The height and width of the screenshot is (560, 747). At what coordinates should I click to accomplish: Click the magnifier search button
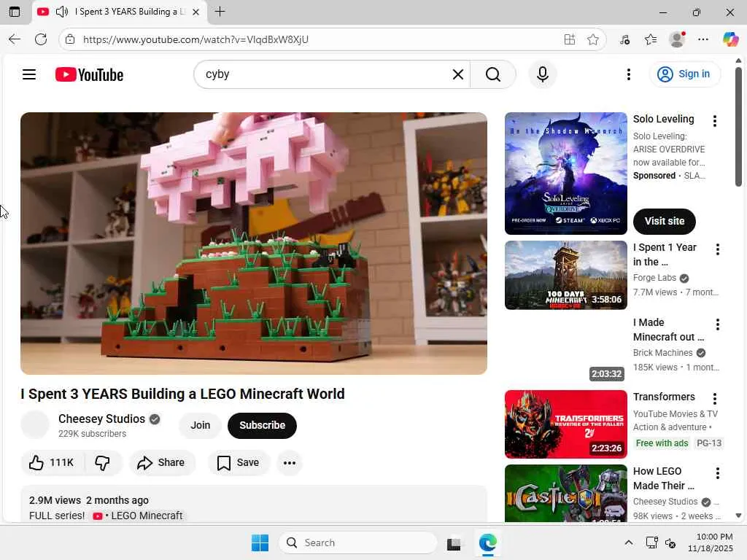click(493, 74)
